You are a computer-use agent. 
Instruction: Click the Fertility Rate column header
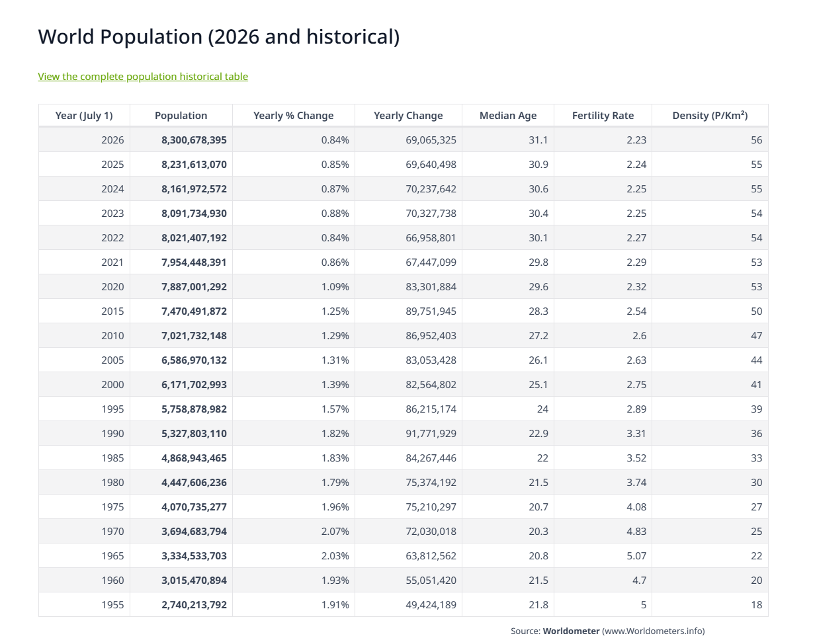pos(603,115)
